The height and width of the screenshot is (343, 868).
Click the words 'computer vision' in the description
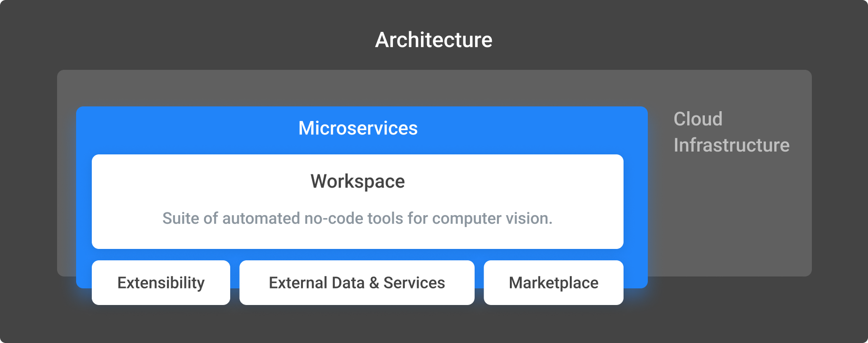[x=492, y=219]
